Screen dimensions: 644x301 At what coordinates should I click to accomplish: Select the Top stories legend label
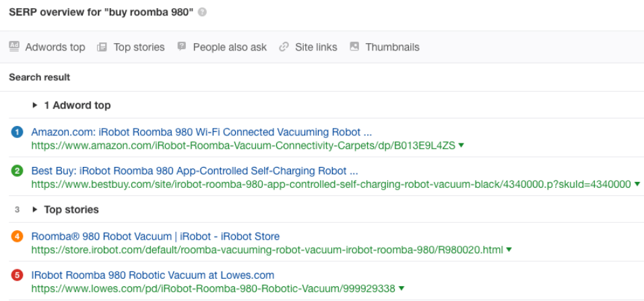[x=139, y=47]
